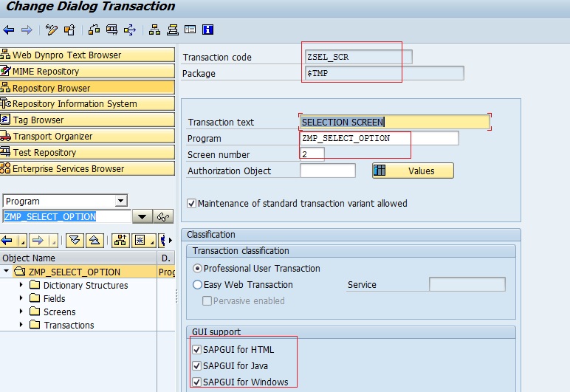The width and height of the screenshot is (570, 392).
Task: Click the Screen number field
Action: click(312, 154)
